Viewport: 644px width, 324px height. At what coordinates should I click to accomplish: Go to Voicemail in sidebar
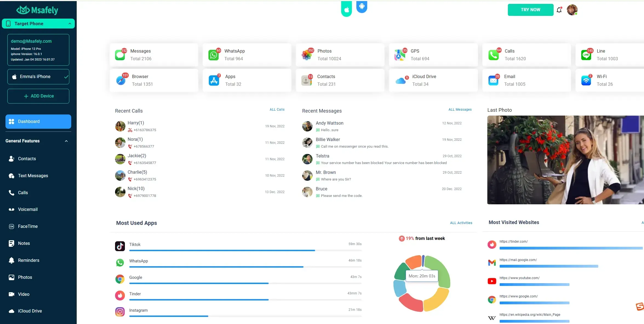(28, 210)
